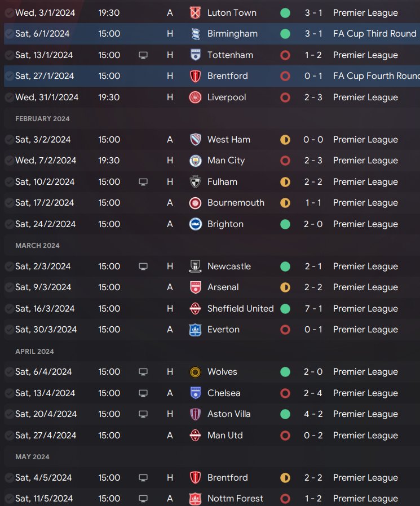420x506 pixels.
Task: Toggle check mark beside 7/2/2024 Man City fixture
Action: point(9,161)
